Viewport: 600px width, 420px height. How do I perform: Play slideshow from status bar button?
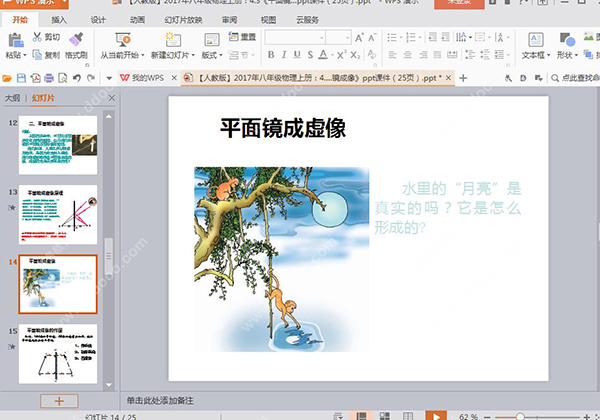tap(436, 416)
